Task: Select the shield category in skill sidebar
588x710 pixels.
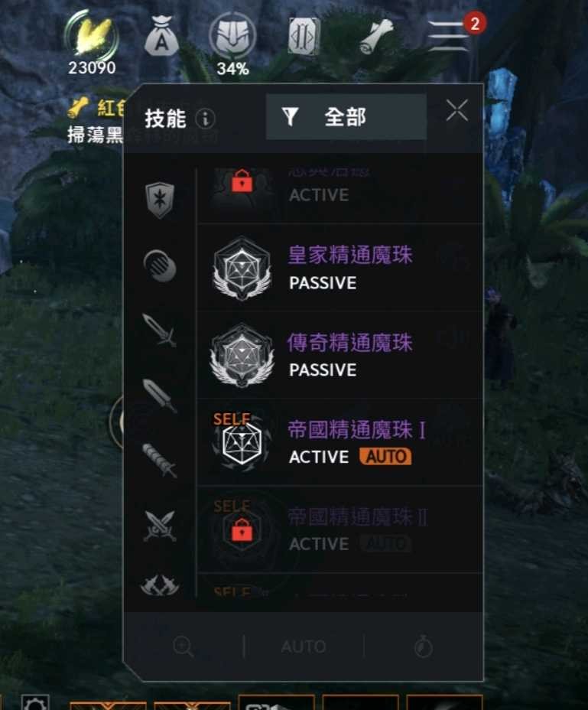Action: (160, 200)
